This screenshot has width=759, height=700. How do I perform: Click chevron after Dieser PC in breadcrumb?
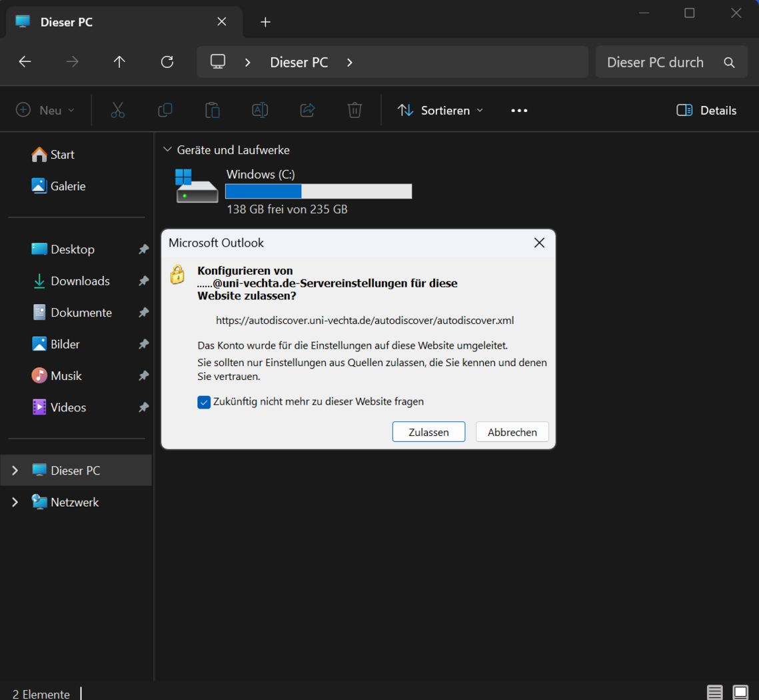click(x=349, y=63)
